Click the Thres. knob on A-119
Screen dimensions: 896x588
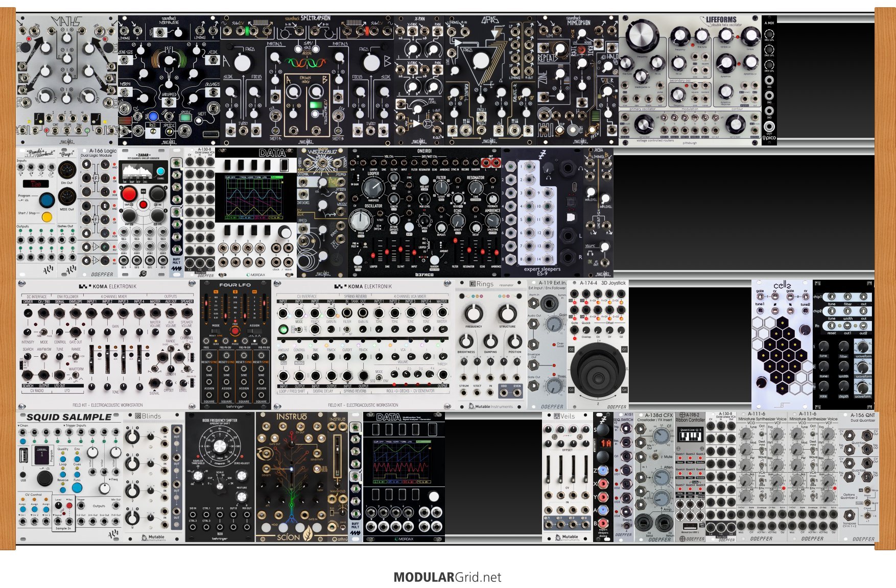click(x=553, y=385)
